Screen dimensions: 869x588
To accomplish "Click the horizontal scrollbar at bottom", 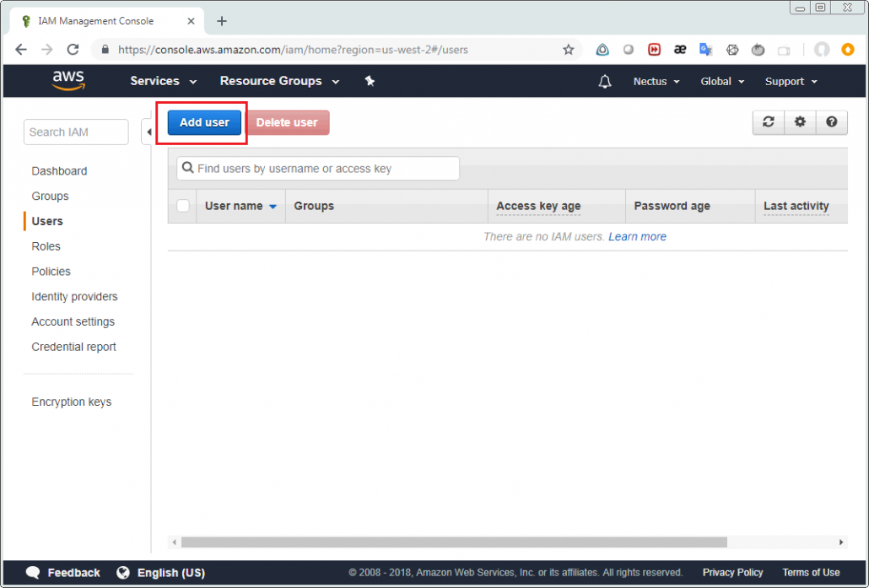I will [x=454, y=542].
